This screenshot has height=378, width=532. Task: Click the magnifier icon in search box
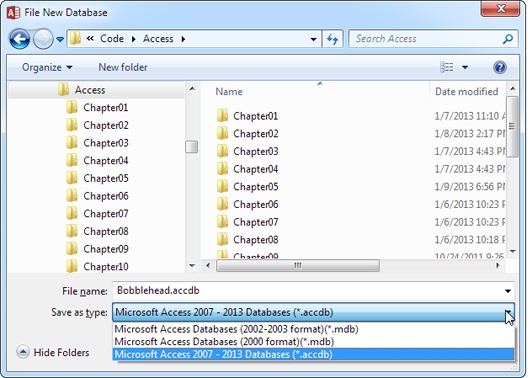pos(508,39)
